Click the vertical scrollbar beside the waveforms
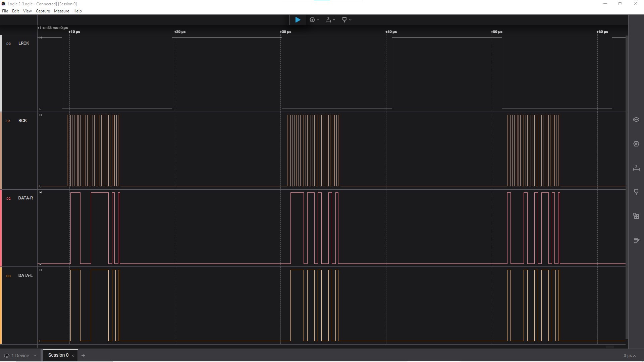The image size is (644, 362). coord(627,187)
